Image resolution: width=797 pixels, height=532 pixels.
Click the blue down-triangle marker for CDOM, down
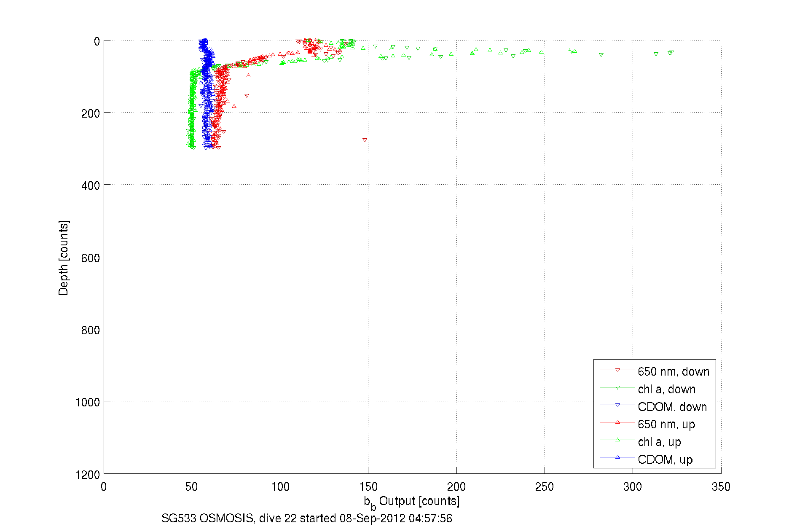[x=617, y=406]
